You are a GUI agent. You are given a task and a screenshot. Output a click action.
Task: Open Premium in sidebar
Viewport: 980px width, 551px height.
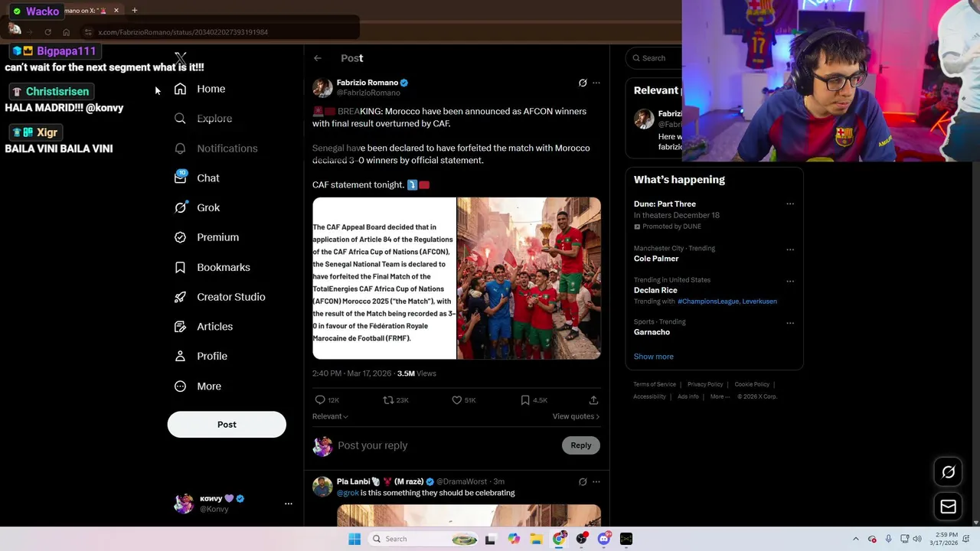(x=207, y=237)
